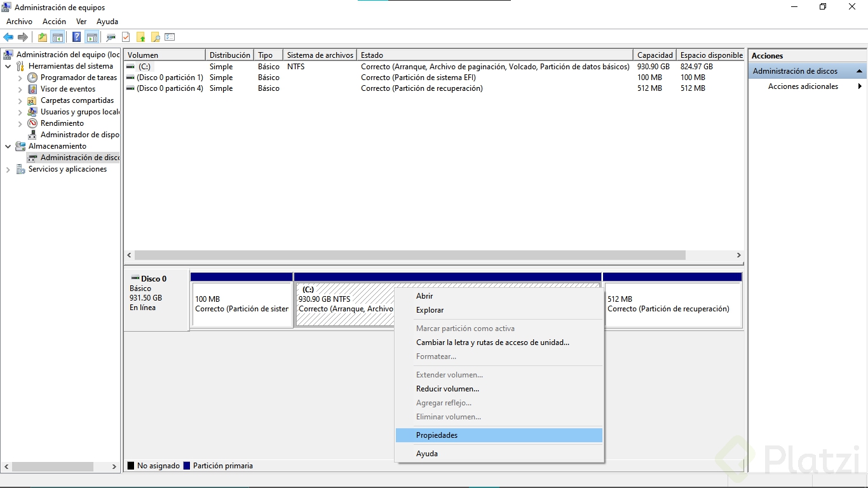This screenshot has height=488, width=868.
Task: Click the red checkmark document toolbar icon
Action: pyautogui.click(x=126, y=37)
